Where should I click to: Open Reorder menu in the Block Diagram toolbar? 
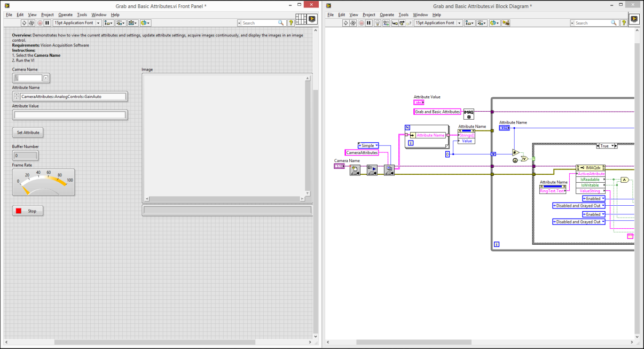(x=494, y=23)
